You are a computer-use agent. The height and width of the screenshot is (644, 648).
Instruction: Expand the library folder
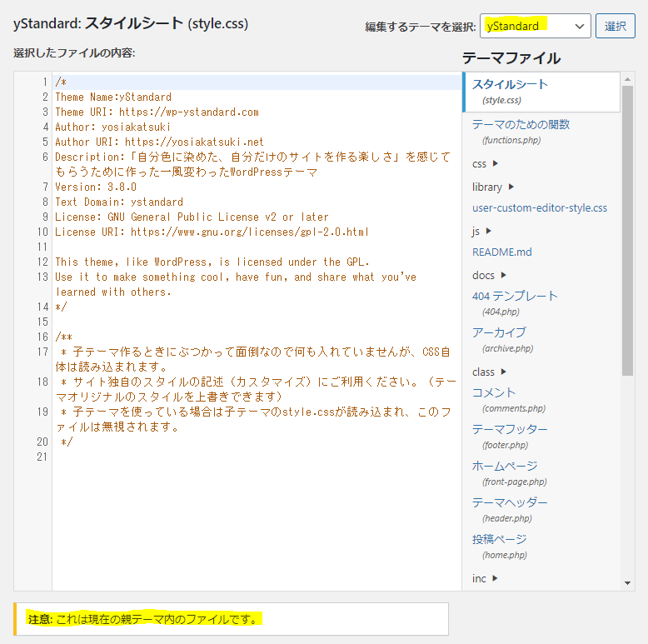click(x=493, y=187)
